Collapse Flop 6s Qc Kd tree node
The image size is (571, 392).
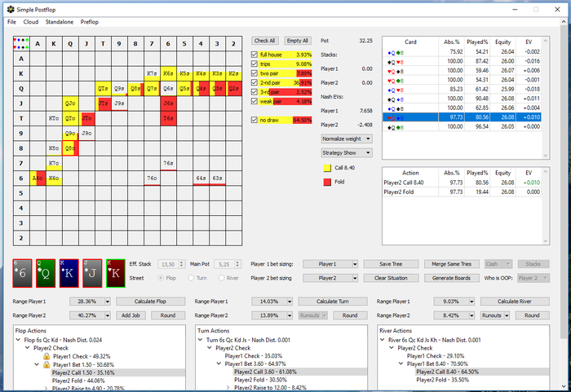pos(18,340)
